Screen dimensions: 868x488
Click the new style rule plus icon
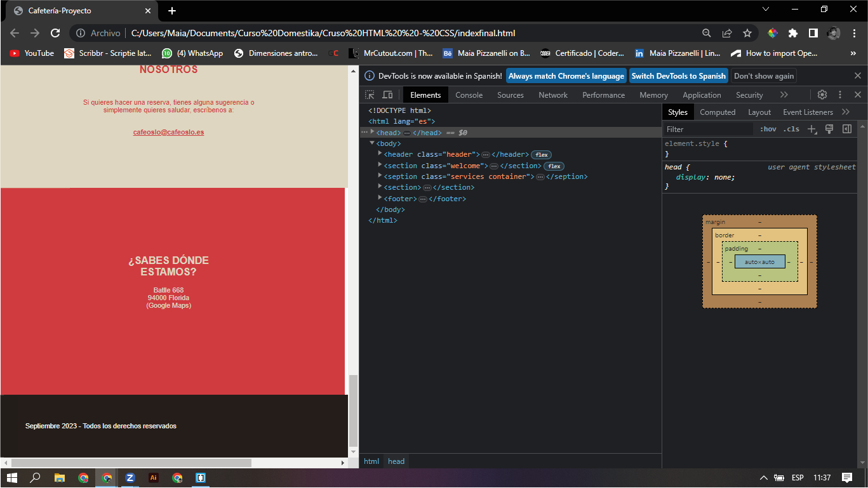click(x=811, y=129)
